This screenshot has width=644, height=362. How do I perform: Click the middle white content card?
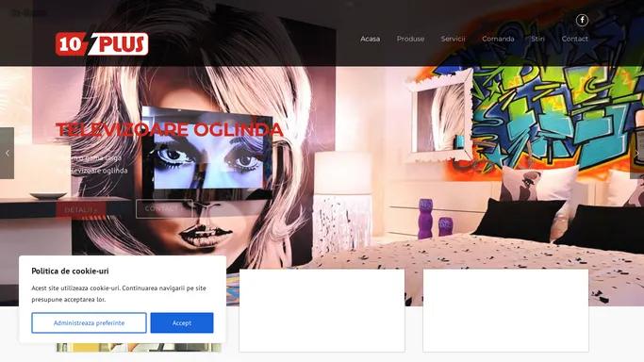[322, 310]
